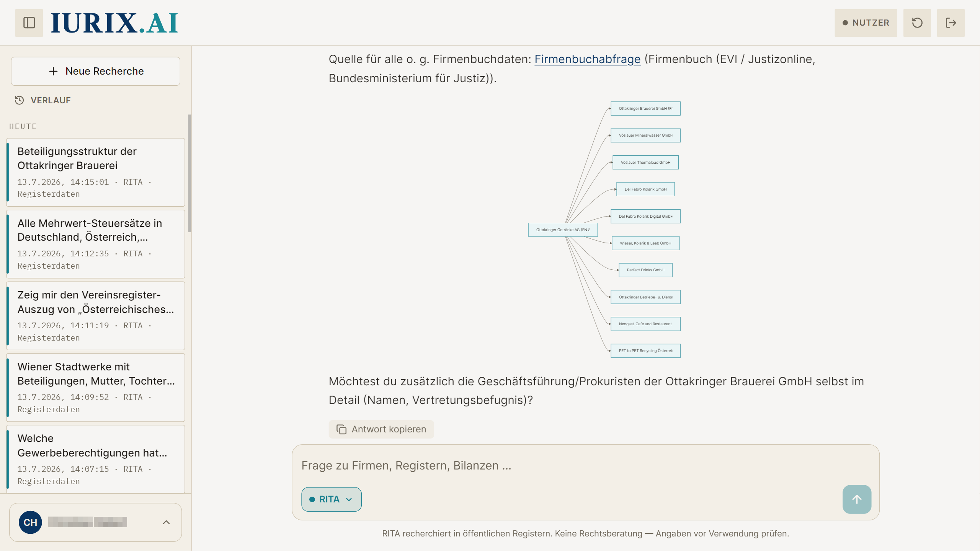Click the RITA disclaimer footer text
This screenshot has height=551, width=980.
(585, 533)
